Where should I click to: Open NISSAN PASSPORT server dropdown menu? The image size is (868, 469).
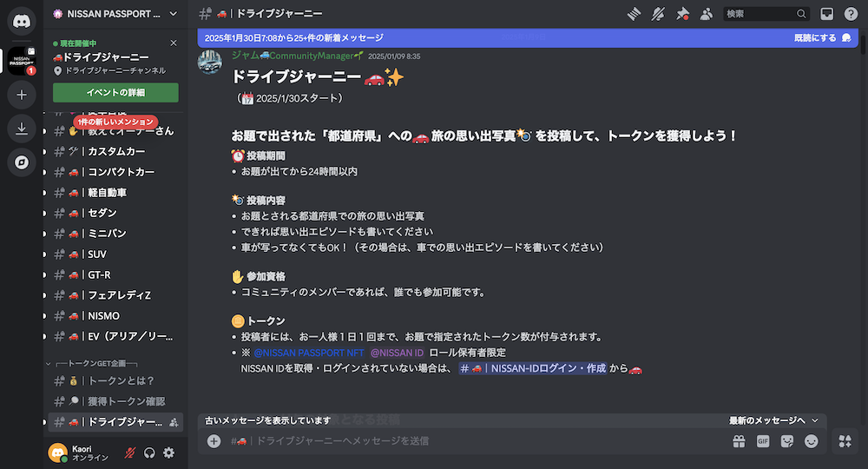(115, 14)
